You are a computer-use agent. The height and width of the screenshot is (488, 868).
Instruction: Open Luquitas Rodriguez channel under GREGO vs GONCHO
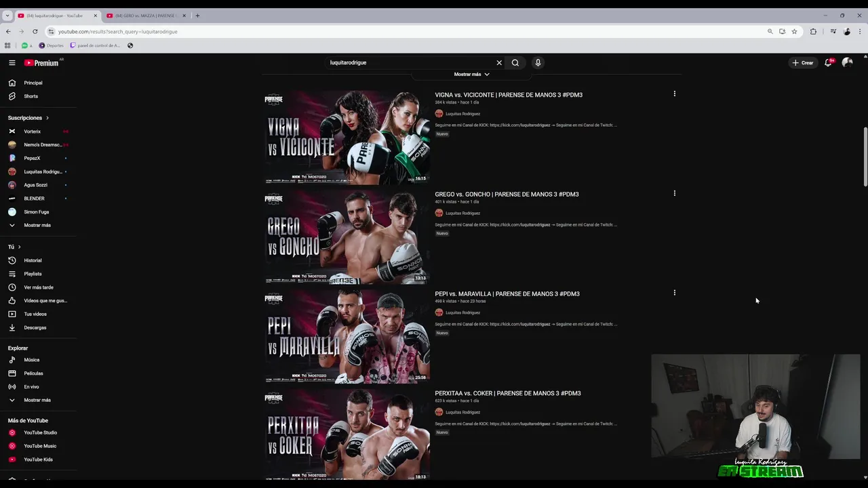click(x=462, y=213)
